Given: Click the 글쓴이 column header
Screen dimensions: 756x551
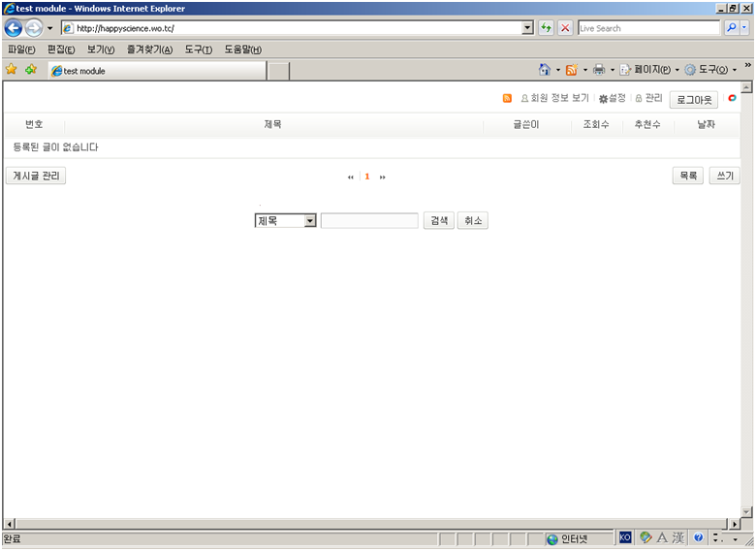Looking at the screenshot, I should (x=526, y=124).
